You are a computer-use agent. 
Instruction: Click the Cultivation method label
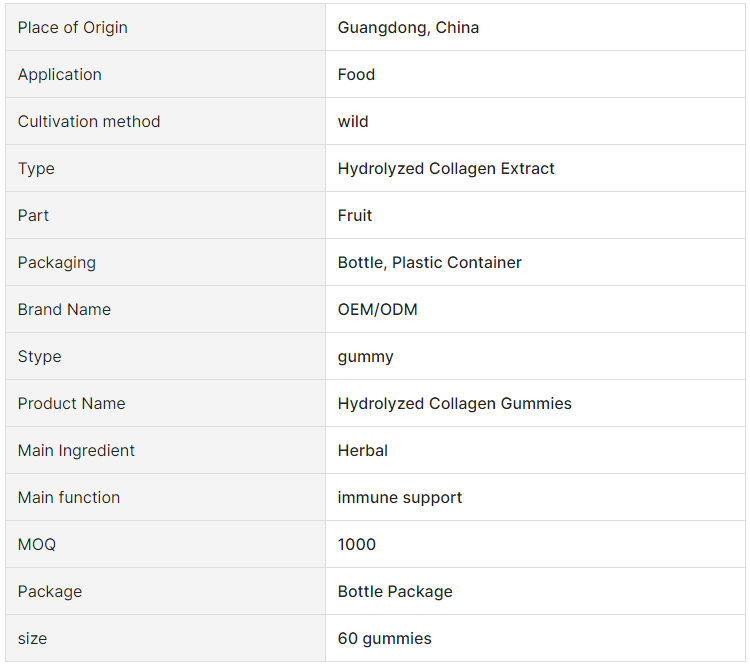pyautogui.click(x=89, y=122)
